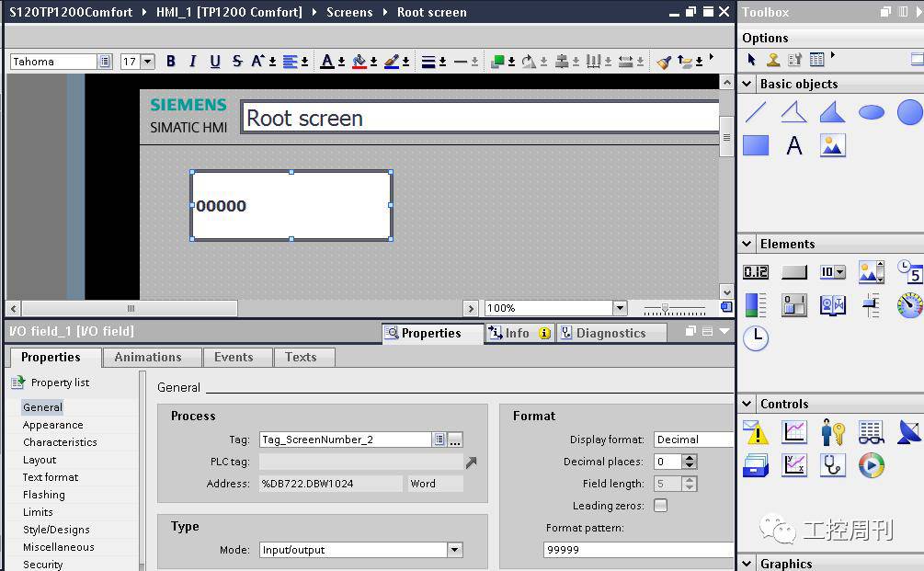Click the Ellipse basic object
Image resolution: width=924 pixels, height=571 pixels.
click(x=871, y=112)
